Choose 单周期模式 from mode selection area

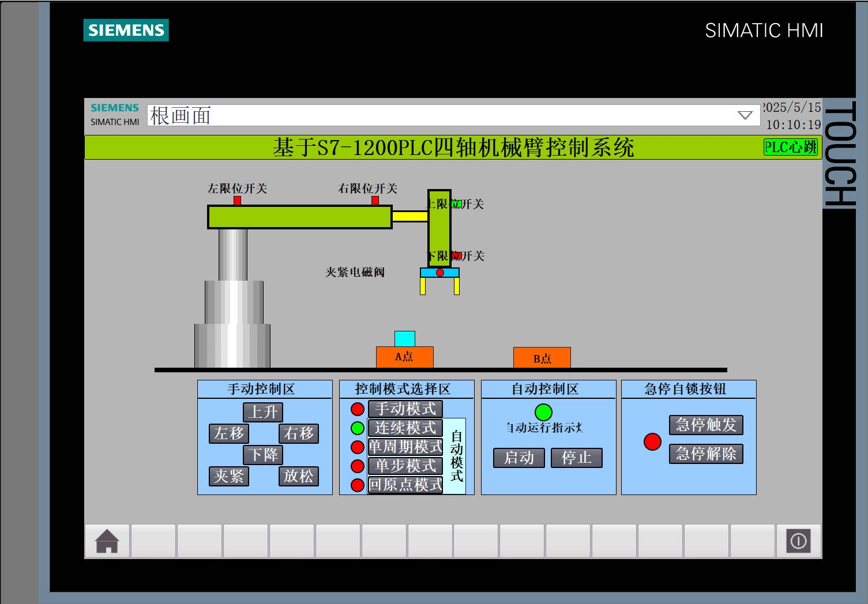tap(405, 447)
